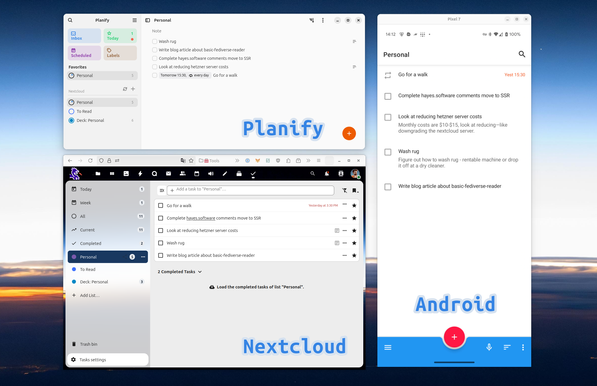
Task: Open Inbox in Planify
Action: [85, 36]
